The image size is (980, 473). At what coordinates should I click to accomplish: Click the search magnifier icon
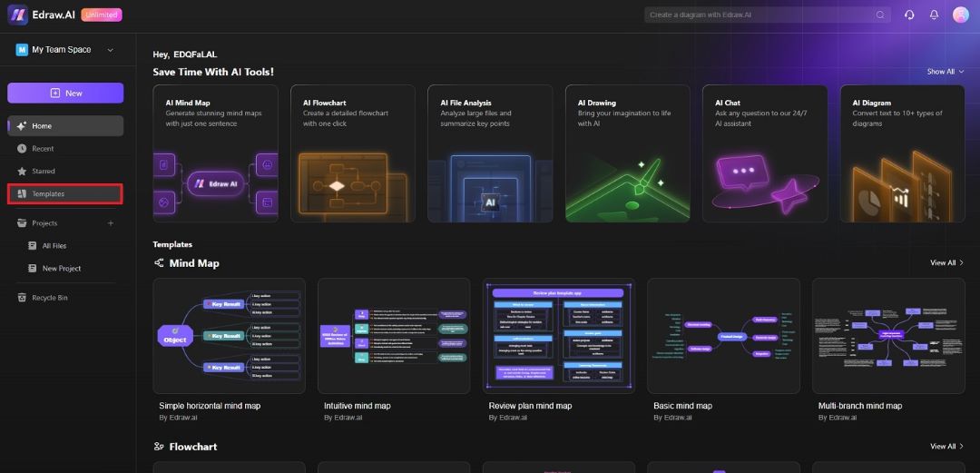880,15
